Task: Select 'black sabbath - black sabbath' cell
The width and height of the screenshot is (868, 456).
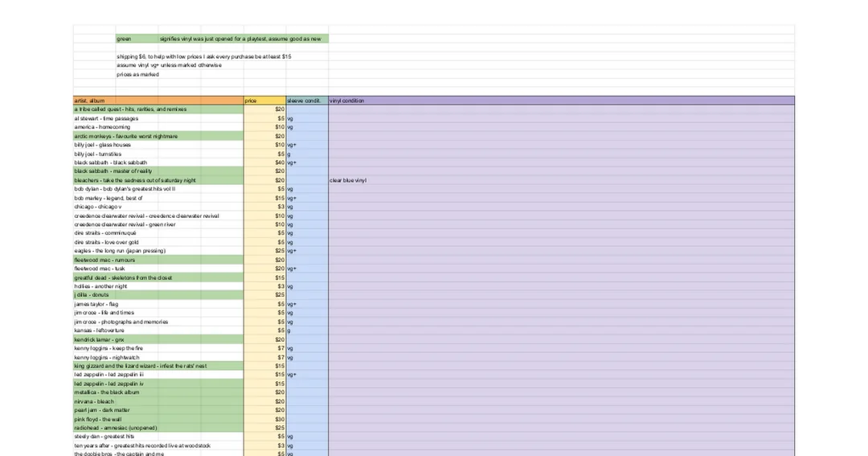Action: pyautogui.click(x=158, y=163)
